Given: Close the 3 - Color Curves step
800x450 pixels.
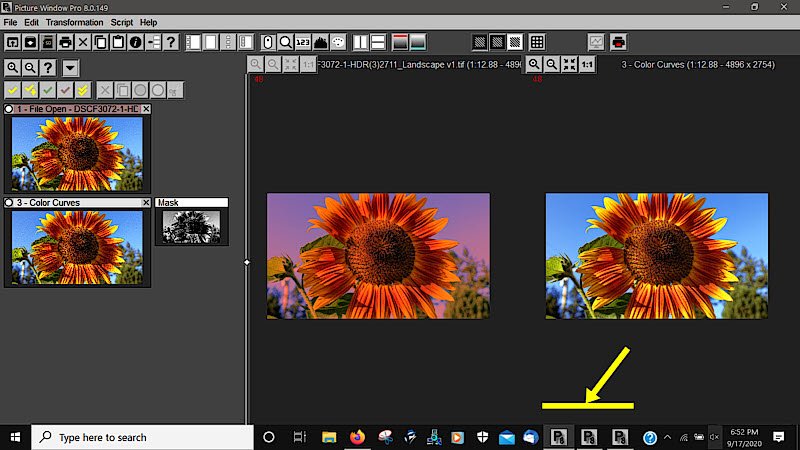Looking at the screenshot, I should point(146,203).
